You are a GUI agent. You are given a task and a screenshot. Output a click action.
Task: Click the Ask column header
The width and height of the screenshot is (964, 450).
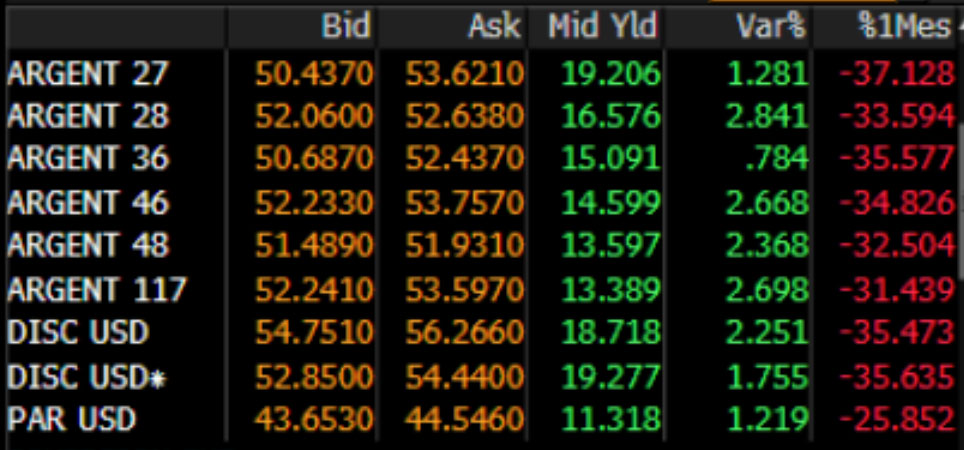(x=494, y=27)
